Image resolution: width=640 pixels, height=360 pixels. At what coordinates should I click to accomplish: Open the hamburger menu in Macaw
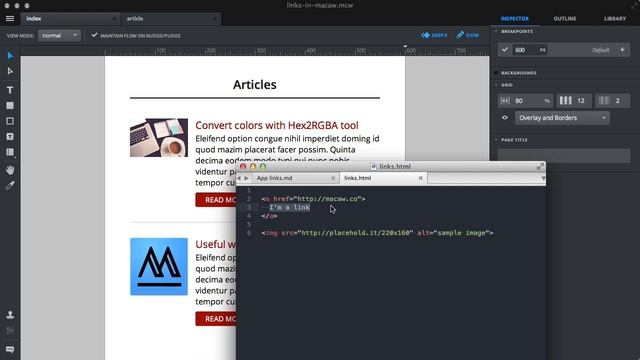(10, 18)
